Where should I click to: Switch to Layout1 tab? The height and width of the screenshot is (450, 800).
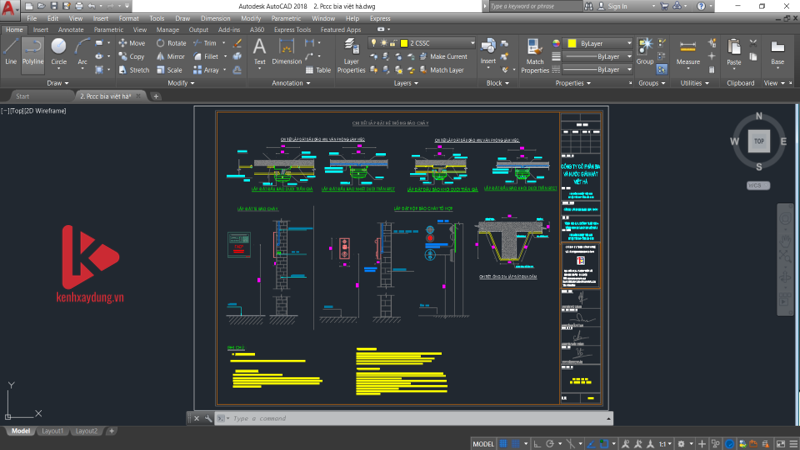coord(53,431)
